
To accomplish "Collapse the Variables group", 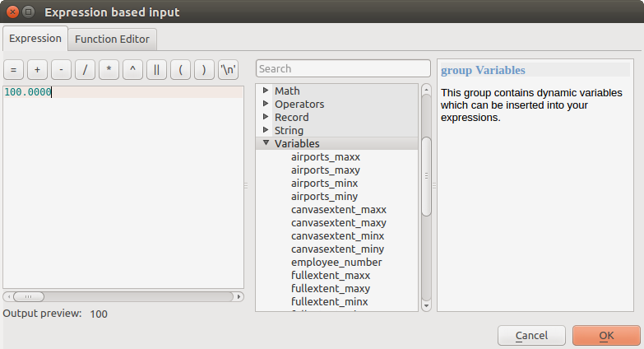I will pyautogui.click(x=266, y=143).
